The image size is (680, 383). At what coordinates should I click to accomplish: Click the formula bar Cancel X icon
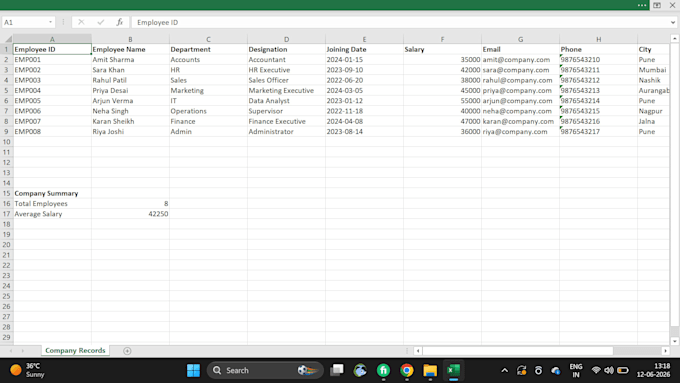pos(81,22)
